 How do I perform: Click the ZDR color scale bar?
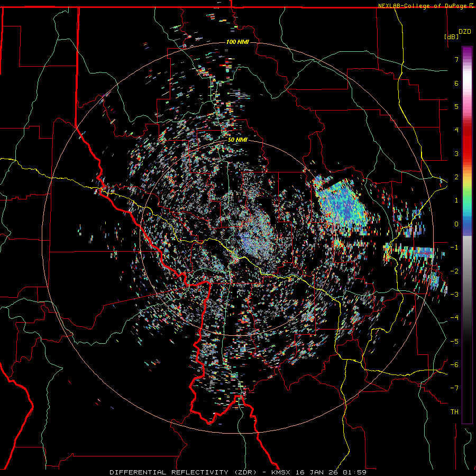pos(467,235)
